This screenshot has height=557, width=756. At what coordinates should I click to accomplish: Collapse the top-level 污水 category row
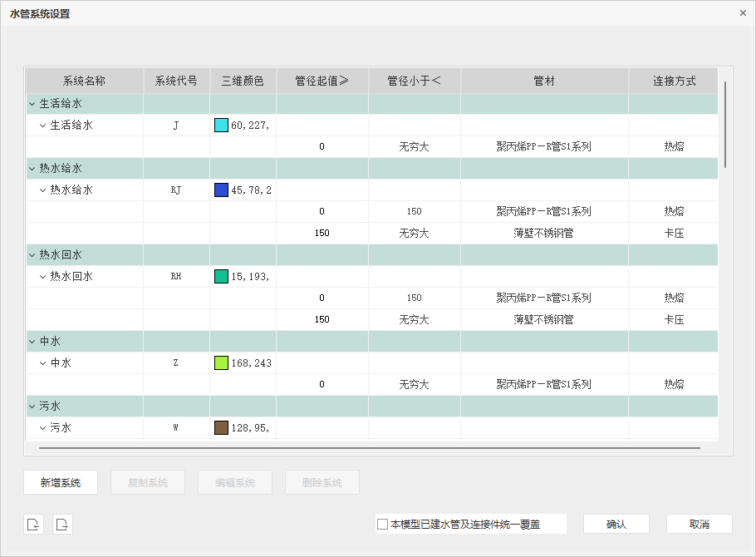coord(32,407)
